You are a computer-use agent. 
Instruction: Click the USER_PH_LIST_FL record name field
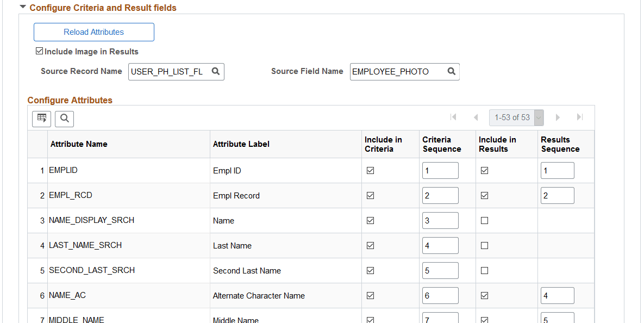pos(170,71)
